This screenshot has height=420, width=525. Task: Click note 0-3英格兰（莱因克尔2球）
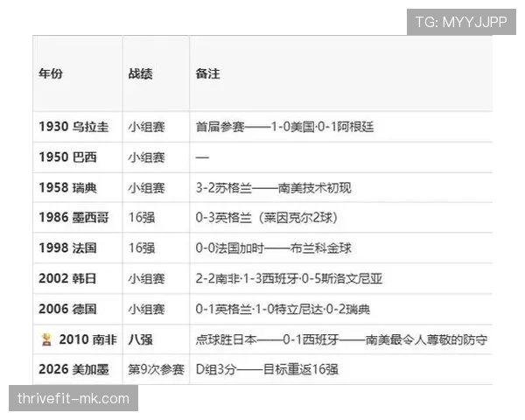click(267, 218)
